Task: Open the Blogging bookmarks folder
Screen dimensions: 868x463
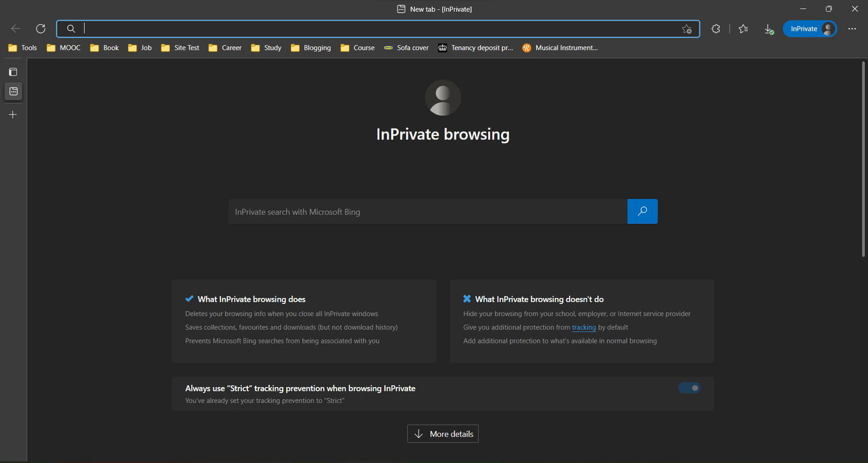Action: point(311,48)
